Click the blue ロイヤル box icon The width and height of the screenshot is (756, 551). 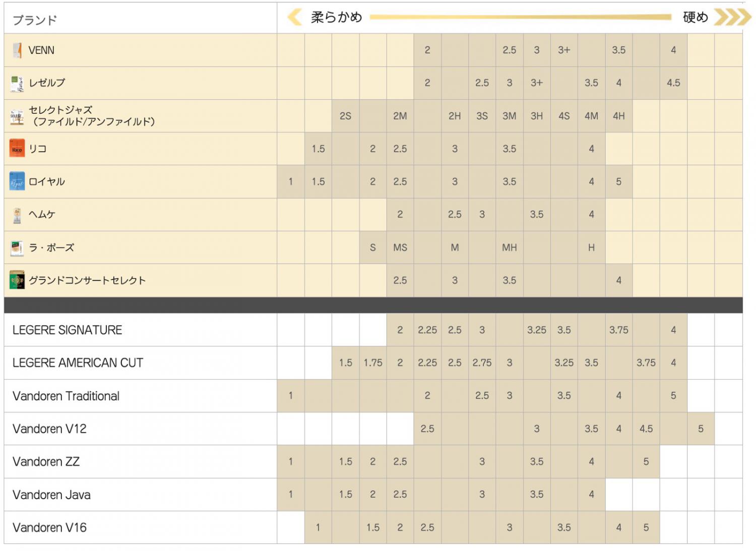[17, 182]
